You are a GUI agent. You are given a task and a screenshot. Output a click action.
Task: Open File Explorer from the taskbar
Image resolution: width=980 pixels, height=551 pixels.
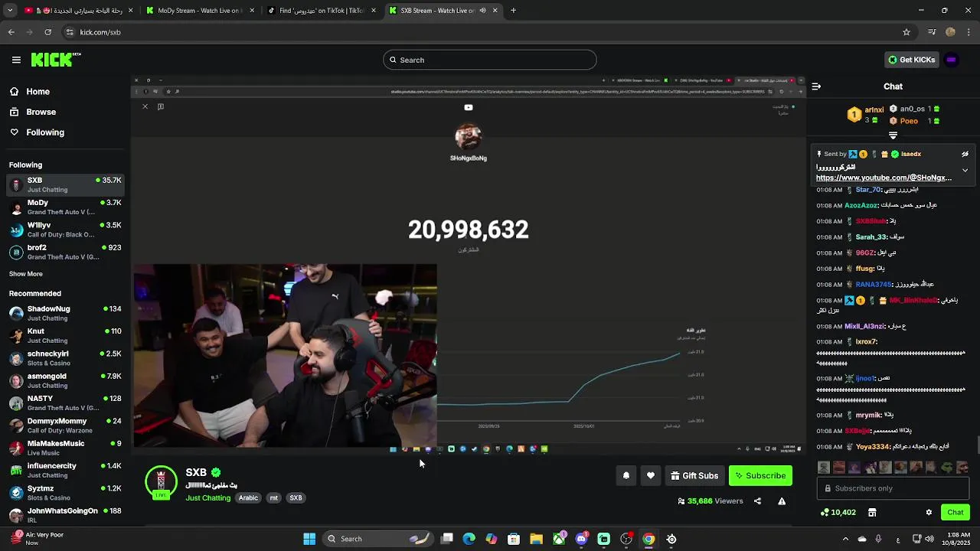click(x=536, y=539)
